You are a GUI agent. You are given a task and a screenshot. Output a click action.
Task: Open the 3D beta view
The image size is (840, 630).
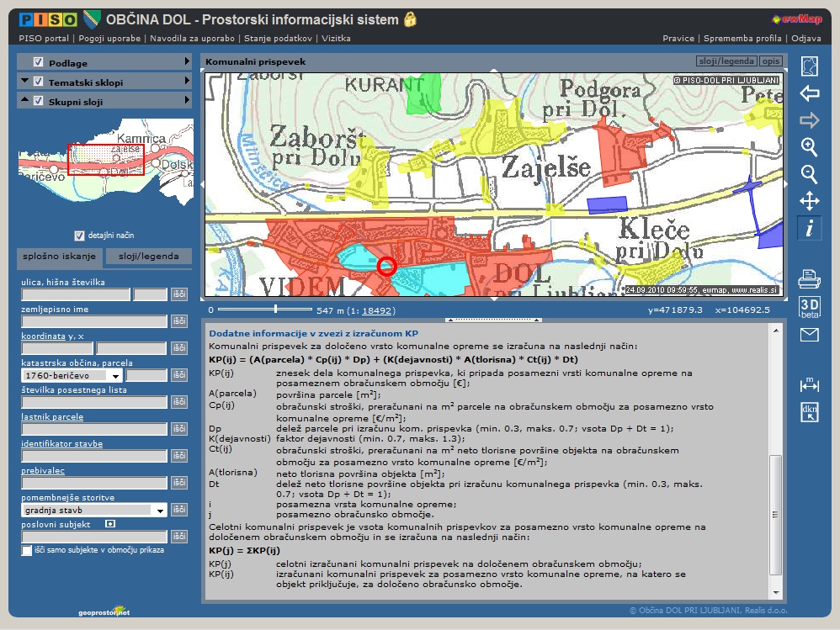coord(809,307)
